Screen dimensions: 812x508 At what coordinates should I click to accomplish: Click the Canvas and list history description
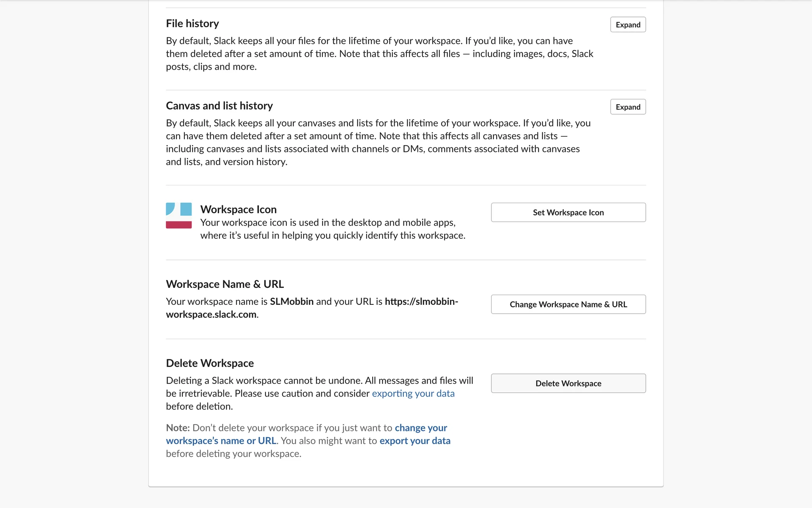pos(378,143)
